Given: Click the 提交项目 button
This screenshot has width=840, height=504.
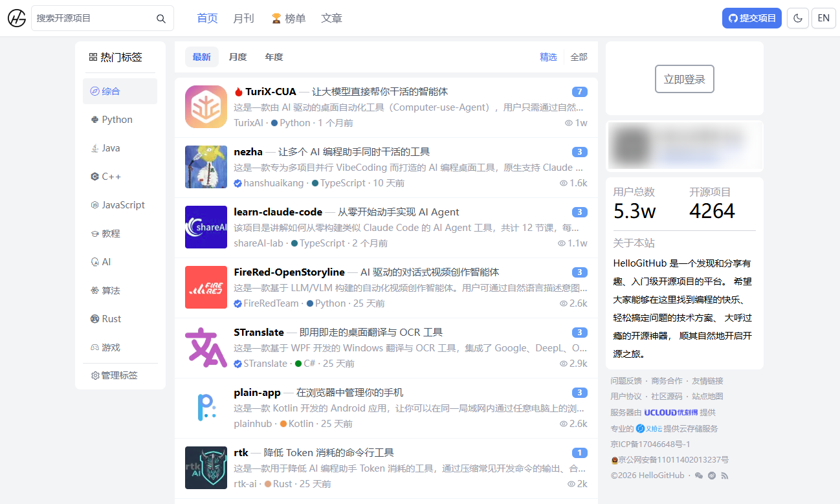Looking at the screenshot, I should [751, 18].
